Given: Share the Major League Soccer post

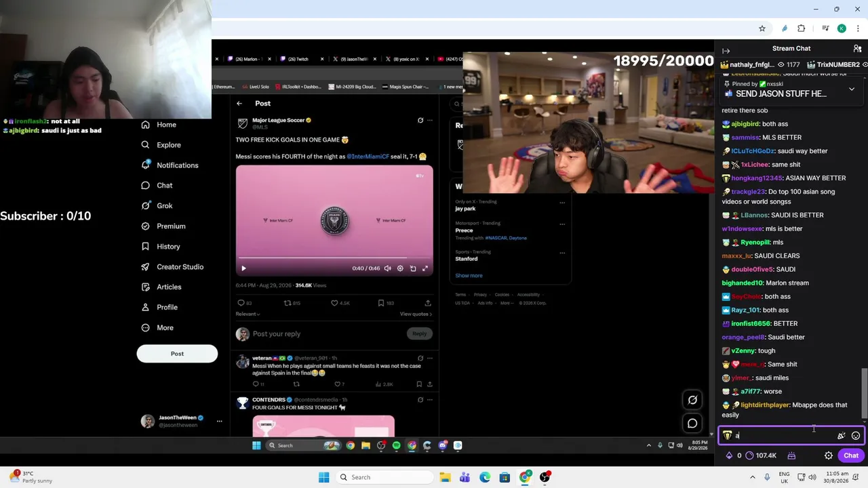Looking at the screenshot, I should [x=428, y=303].
